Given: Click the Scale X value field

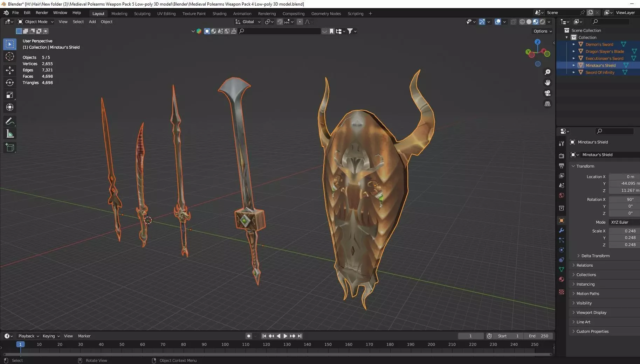Looking at the screenshot, I should pos(624,231).
